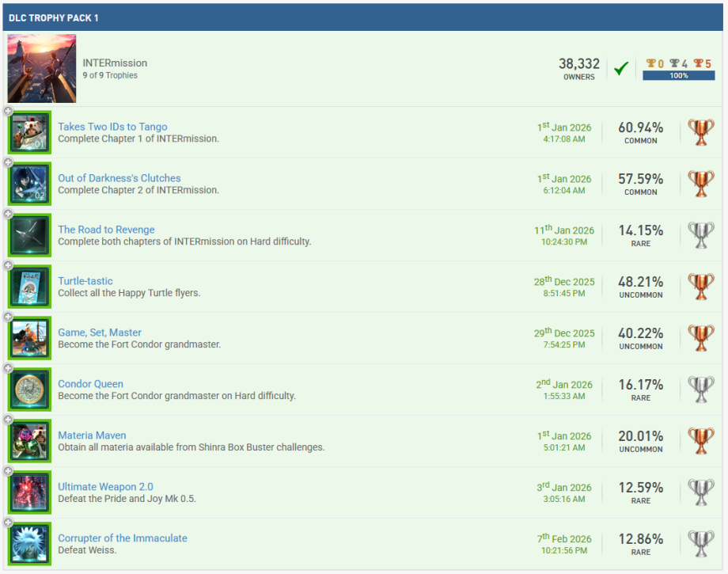The height and width of the screenshot is (574, 728).
Task: Open the Out of Darkness's Clutches link
Action: (119, 178)
